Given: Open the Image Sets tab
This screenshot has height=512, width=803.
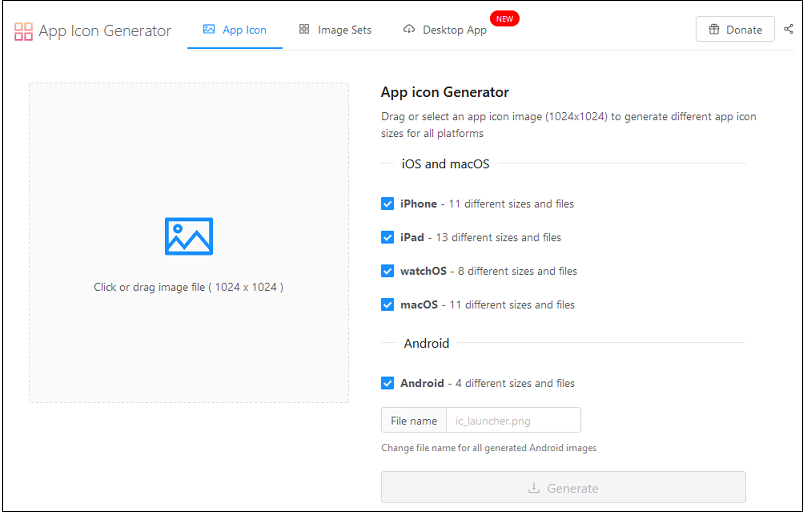Looking at the screenshot, I should [x=335, y=30].
